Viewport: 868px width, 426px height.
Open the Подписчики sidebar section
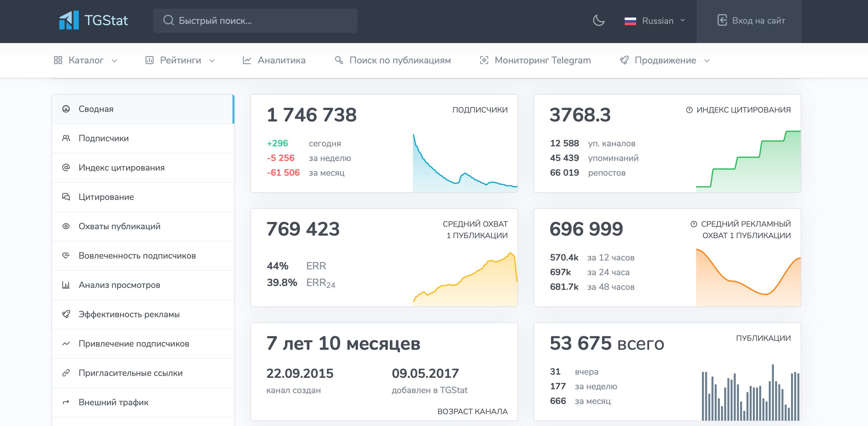click(x=143, y=138)
